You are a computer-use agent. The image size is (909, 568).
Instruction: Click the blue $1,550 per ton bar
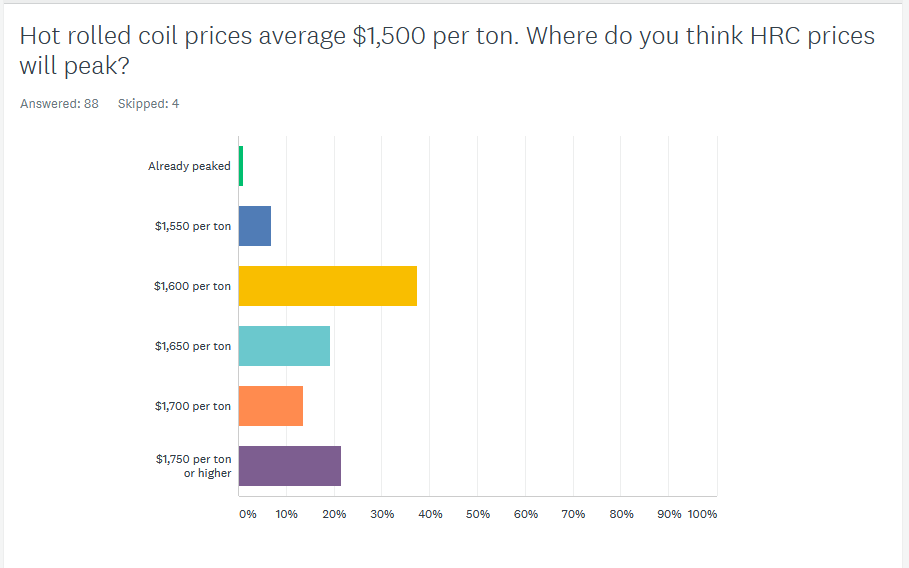click(255, 226)
